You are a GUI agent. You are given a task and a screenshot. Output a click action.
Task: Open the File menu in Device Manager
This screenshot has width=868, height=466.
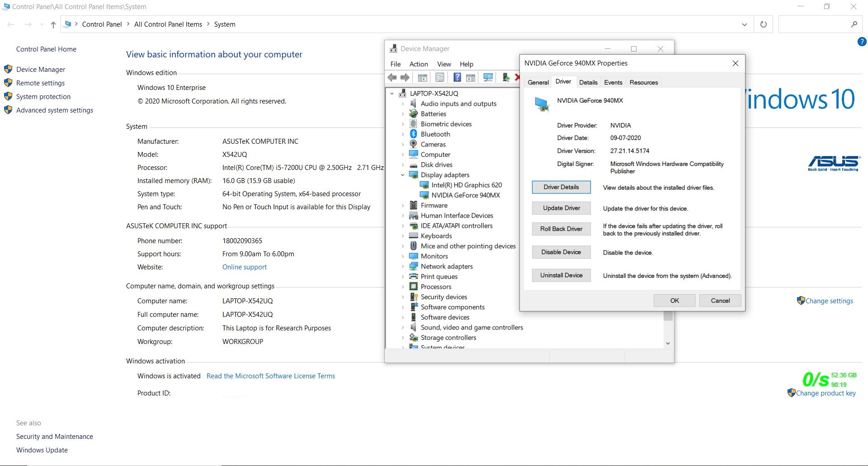(396, 64)
